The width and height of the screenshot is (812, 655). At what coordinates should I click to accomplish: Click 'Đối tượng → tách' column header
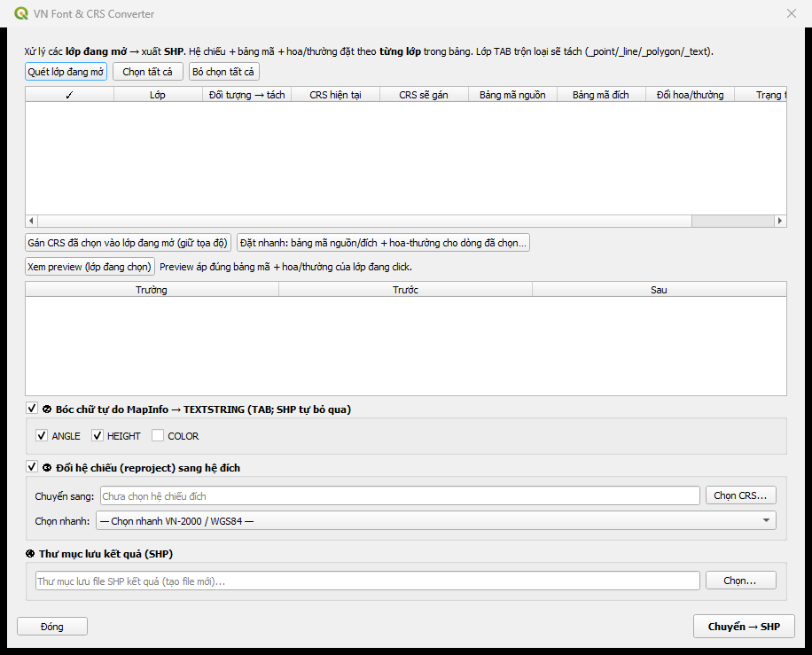click(x=247, y=95)
